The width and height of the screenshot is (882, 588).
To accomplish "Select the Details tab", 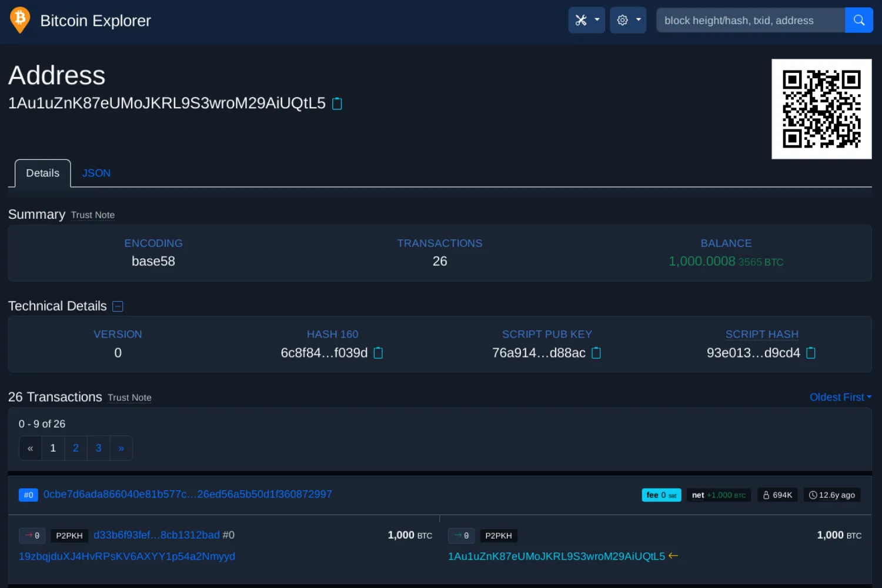I will point(42,173).
